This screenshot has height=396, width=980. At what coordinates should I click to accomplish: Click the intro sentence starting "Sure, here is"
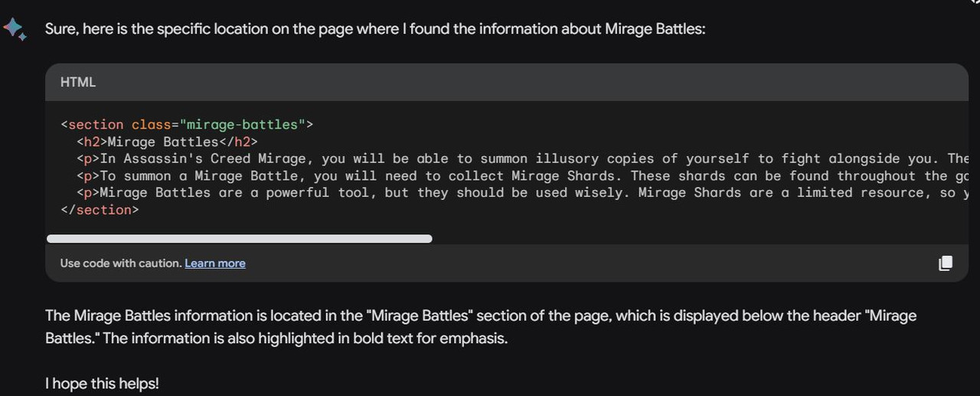375,29
